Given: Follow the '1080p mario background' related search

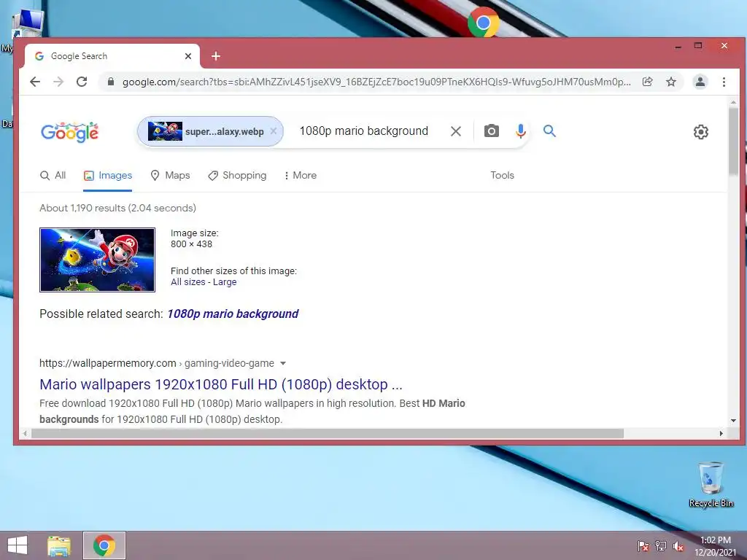Looking at the screenshot, I should point(233,314).
